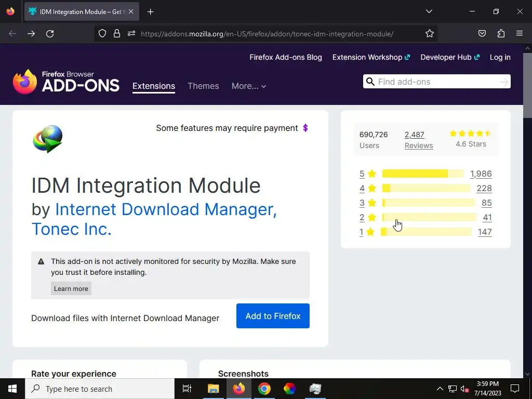Go back with the back arrow
This screenshot has height=399, width=532.
coord(12,34)
